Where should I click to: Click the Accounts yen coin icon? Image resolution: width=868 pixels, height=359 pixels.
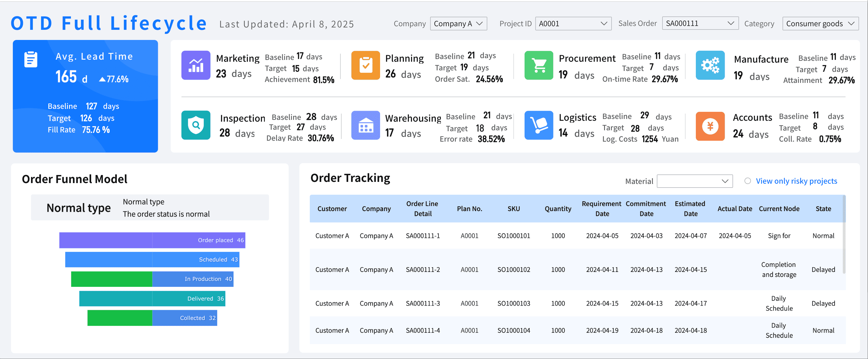710,126
